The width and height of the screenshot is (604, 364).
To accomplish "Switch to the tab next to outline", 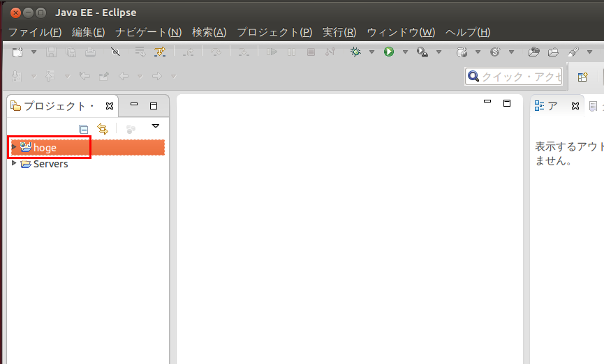I will [x=595, y=106].
